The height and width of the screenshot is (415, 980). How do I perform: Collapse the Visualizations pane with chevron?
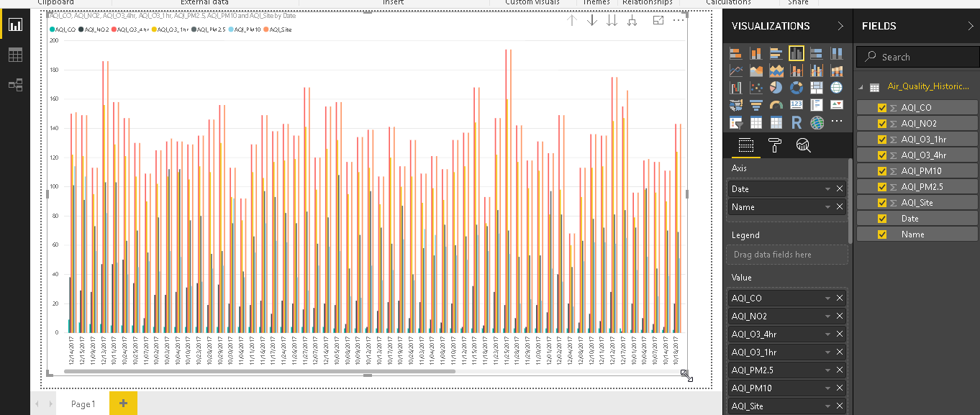[840, 26]
